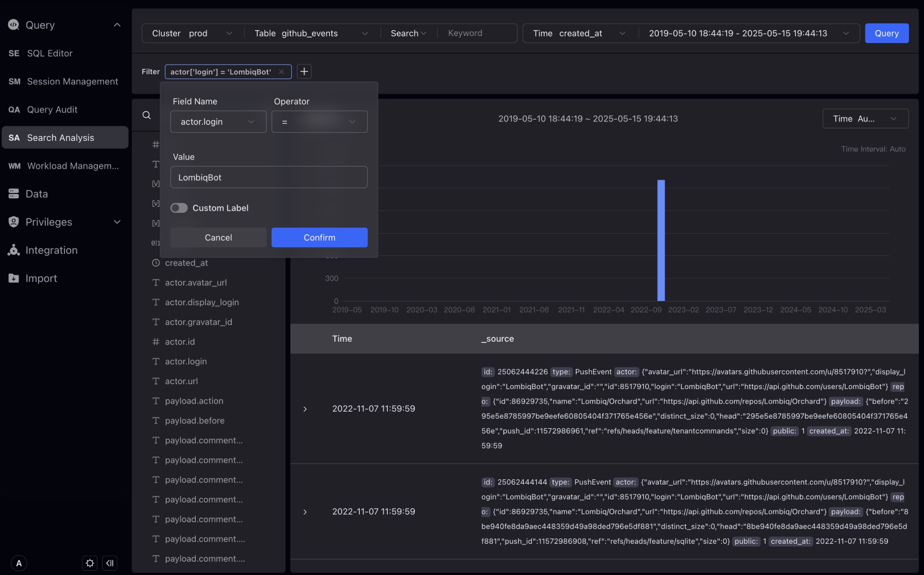Open the SQL Editor from sidebar
Image resolution: width=924 pixels, height=575 pixels.
[49, 53]
